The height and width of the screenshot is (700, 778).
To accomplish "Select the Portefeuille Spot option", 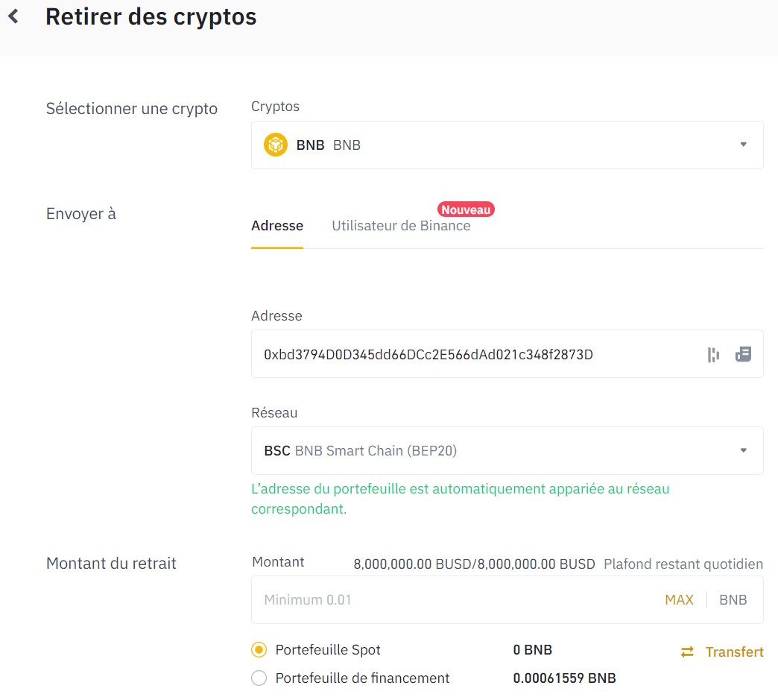I will pyautogui.click(x=259, y=649).
